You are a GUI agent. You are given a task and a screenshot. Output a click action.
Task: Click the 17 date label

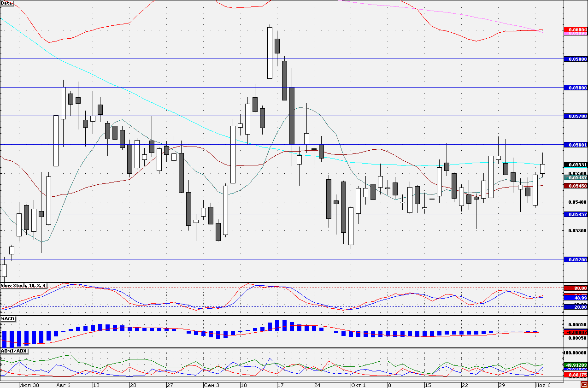(x=280, y=385)
